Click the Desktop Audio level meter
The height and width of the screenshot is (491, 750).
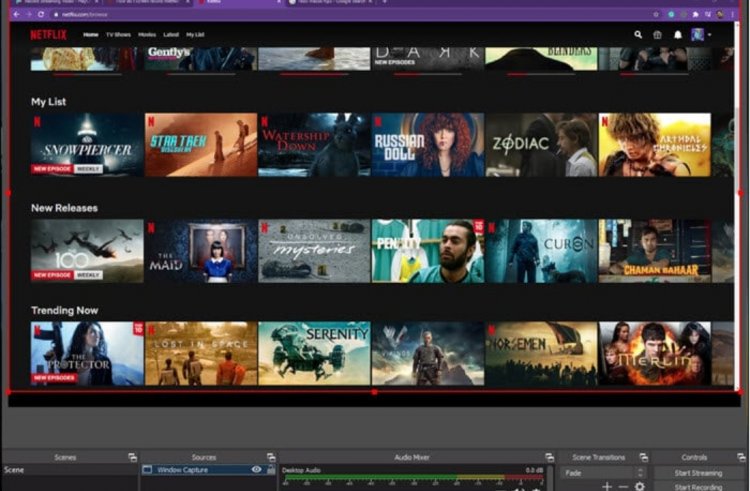click(414, 477)
